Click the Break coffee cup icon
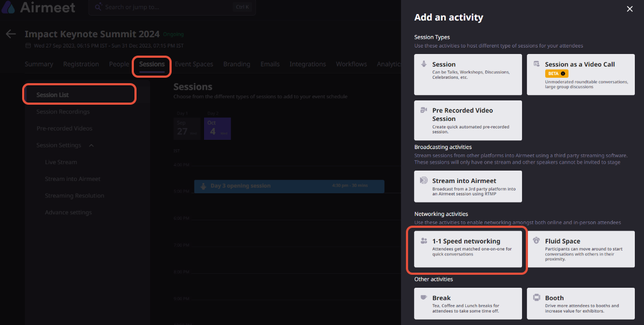 pos(423,297)
